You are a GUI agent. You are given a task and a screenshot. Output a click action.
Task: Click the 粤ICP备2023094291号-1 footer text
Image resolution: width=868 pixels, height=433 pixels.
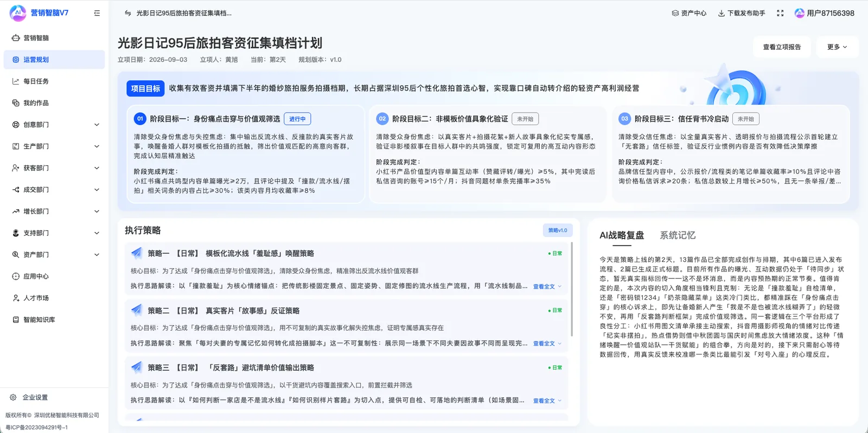click(37, 427)
